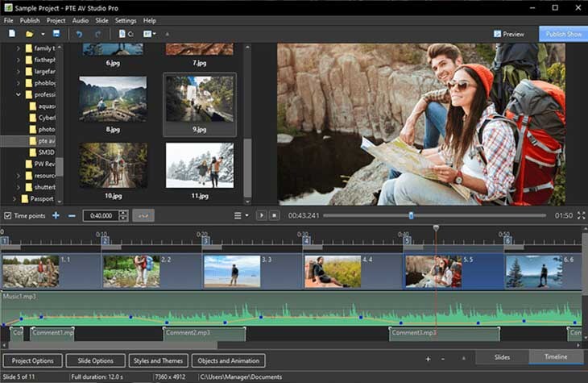Remove time point with minus icon
The height and width of the screenshot is (383, 588).
pos(72,215)
